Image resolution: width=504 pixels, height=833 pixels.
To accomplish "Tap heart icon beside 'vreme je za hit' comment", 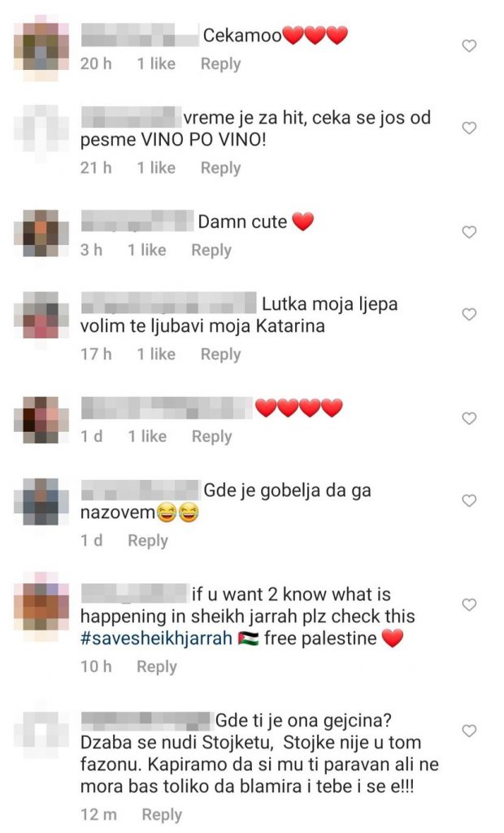I will pyautogui.click(x=469, y=128).
